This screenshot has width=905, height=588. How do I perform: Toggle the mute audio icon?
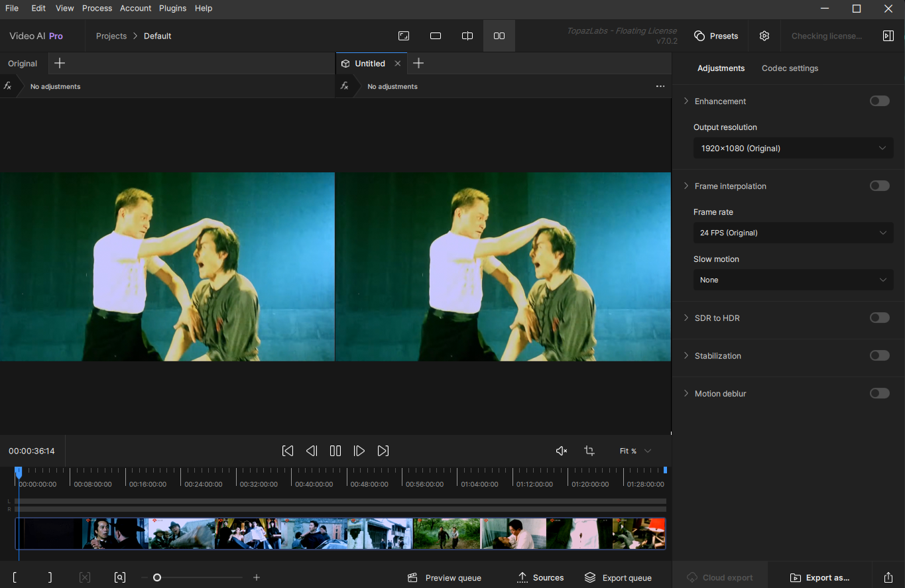coord(562,451)
